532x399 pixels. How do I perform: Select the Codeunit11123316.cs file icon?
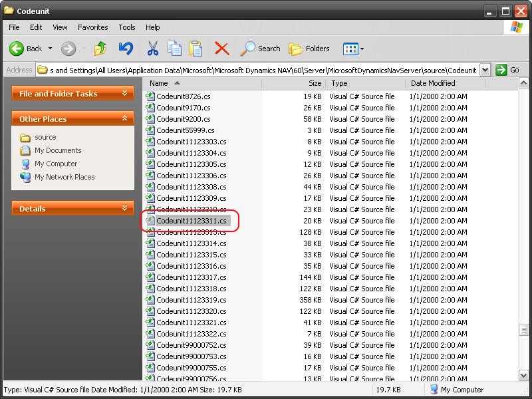click(x=150, y=266)
